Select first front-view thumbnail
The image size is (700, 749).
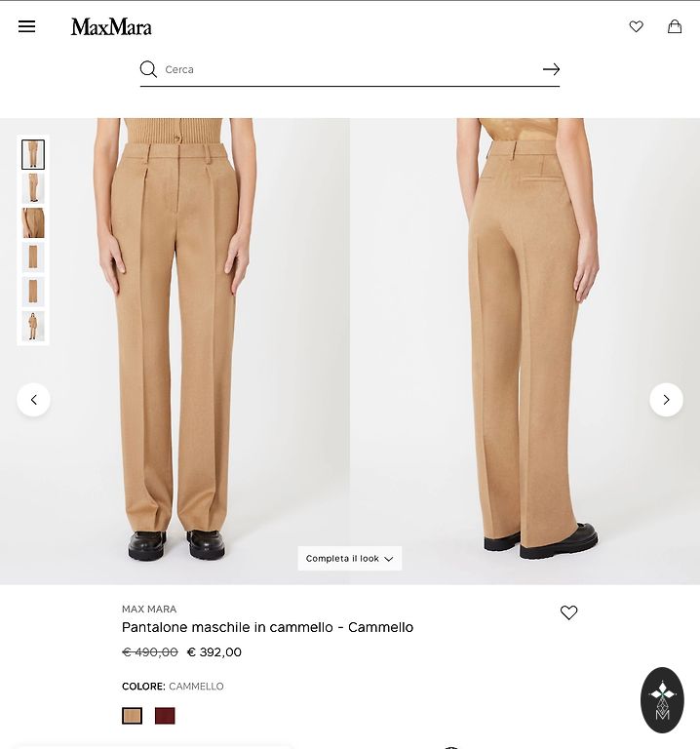(x=33, y=154)
